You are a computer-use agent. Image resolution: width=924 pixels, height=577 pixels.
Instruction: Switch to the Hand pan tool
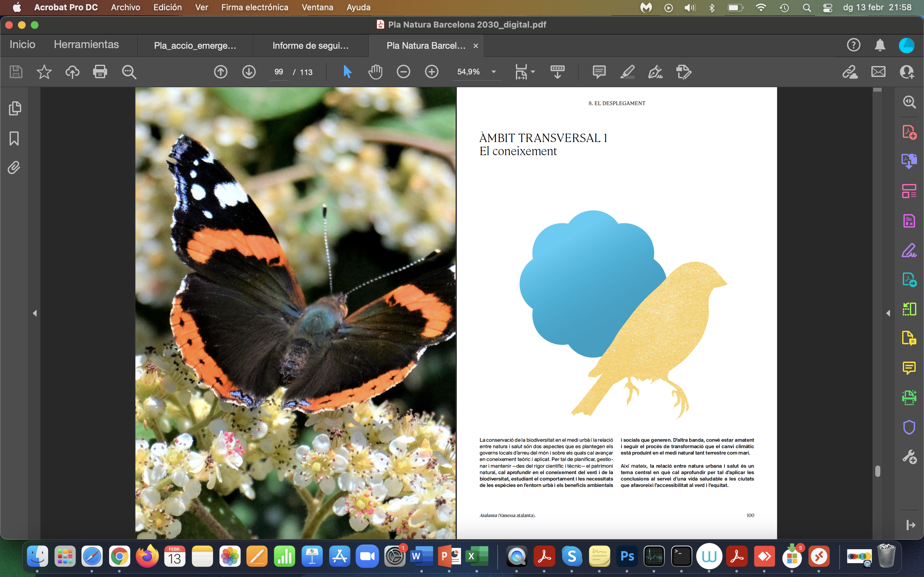375,72
